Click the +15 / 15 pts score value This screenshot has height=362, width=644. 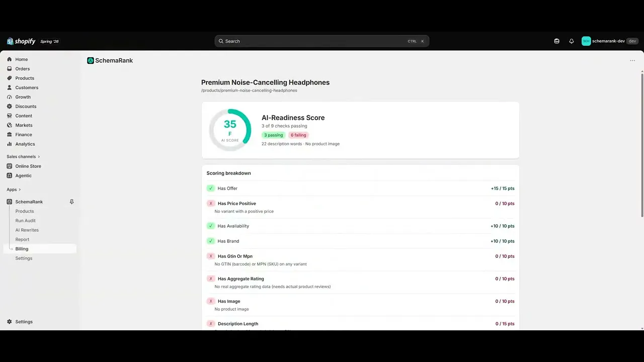[x=503, y=189]
